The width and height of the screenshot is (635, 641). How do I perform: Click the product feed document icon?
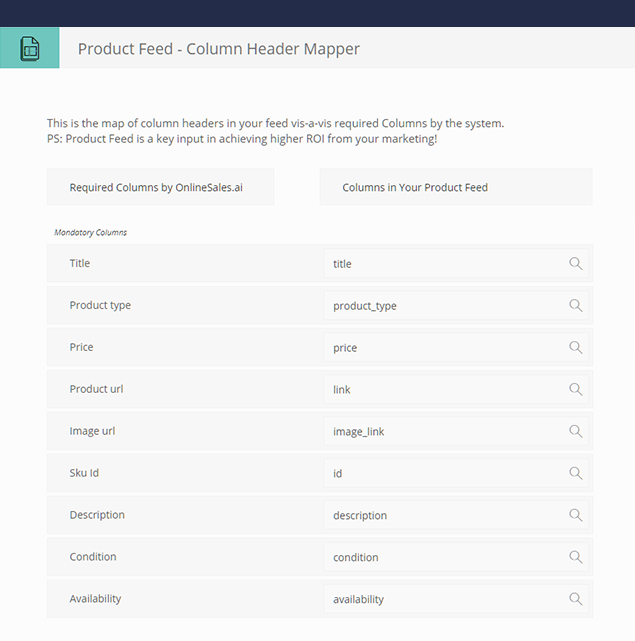click(30, 48)
